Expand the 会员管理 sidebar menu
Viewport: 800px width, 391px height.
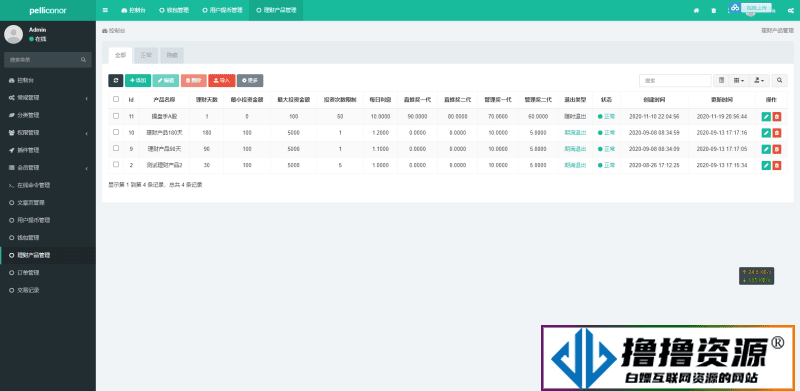pyautogui.click(x=47, y=167)
